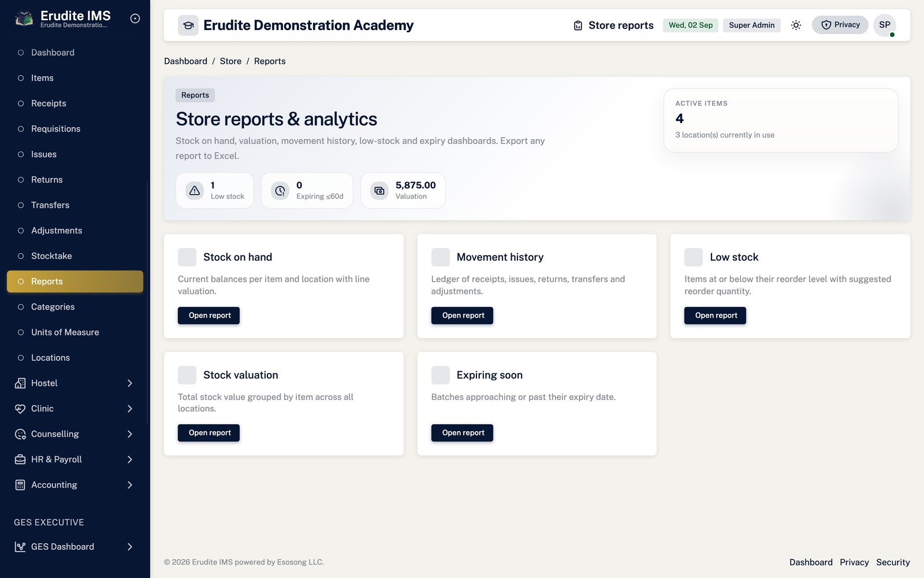Select Transfers in the sidebar

tap(75, 205)
